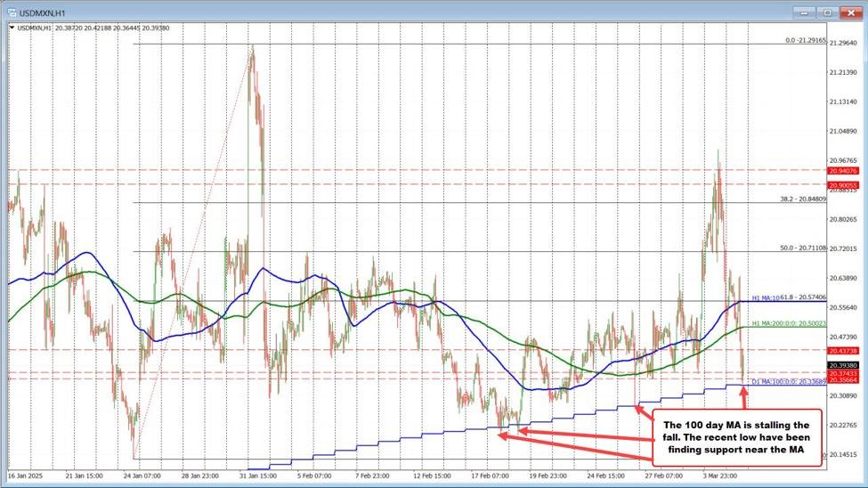868x488 pixels.
Task: Click the D1 MA:100 indicator label
Action: click(x=790, y=382)
